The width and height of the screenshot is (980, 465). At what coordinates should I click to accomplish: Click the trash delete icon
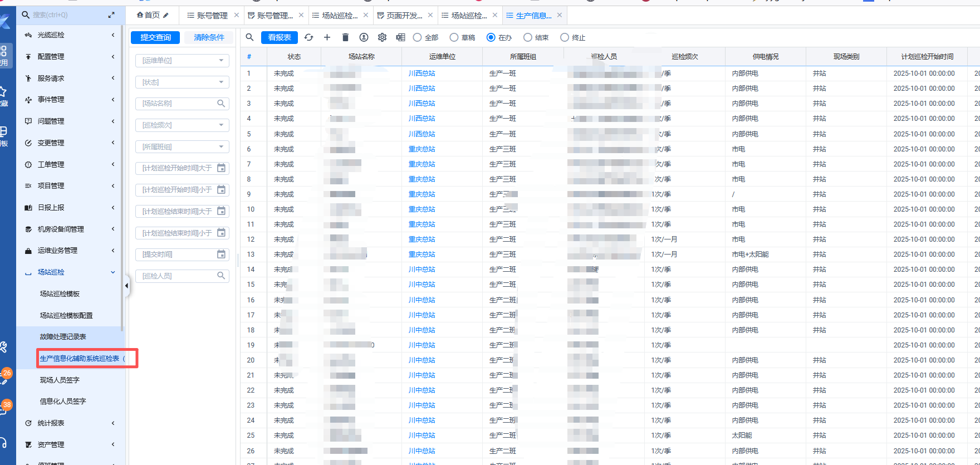(x=345, y=37)
